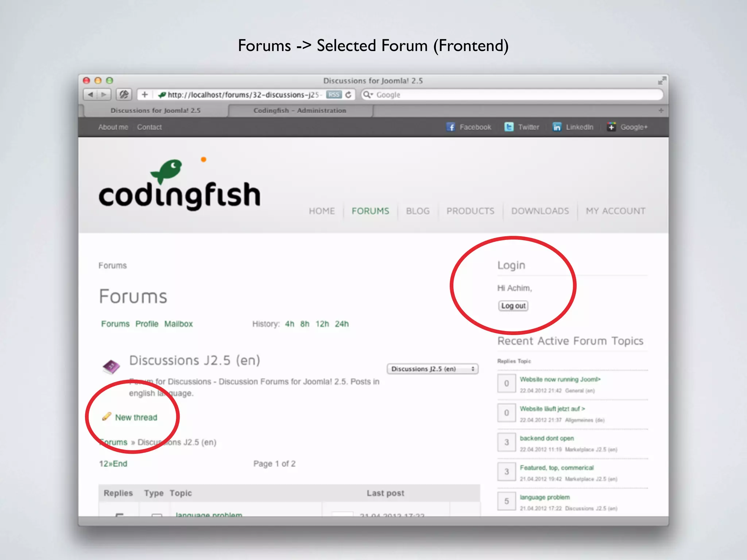Open the MY ACCOUNT menu item

(615, 211)
